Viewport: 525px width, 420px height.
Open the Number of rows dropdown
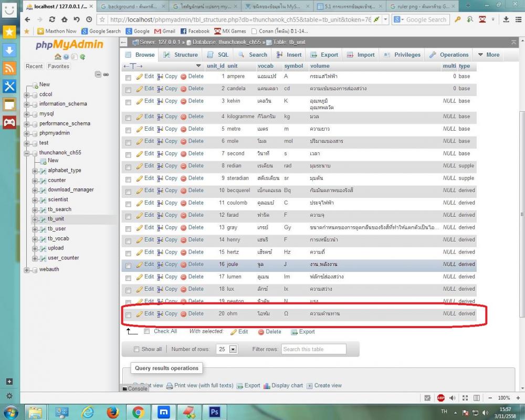pos(227,349)
